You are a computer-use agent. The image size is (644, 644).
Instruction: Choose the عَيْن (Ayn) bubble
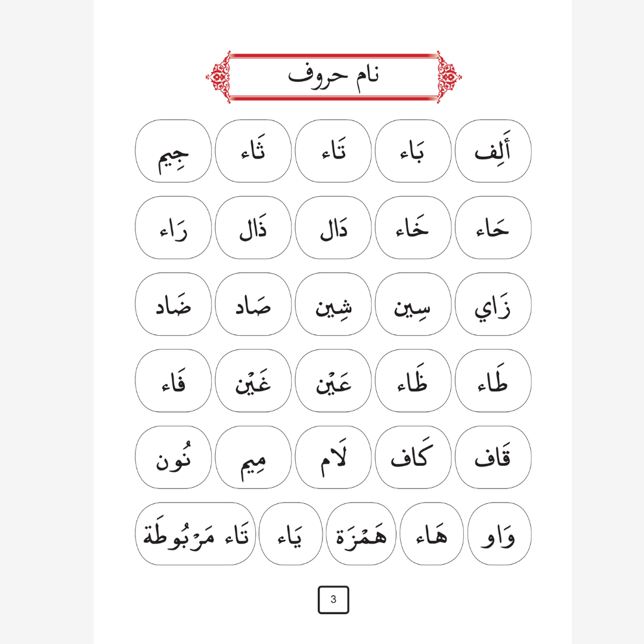coord(333,380)
